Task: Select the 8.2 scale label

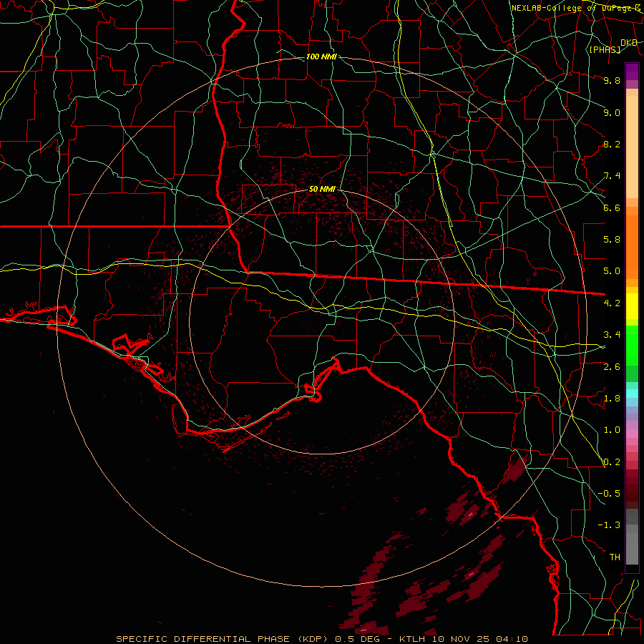Action: tap(612, 144)
